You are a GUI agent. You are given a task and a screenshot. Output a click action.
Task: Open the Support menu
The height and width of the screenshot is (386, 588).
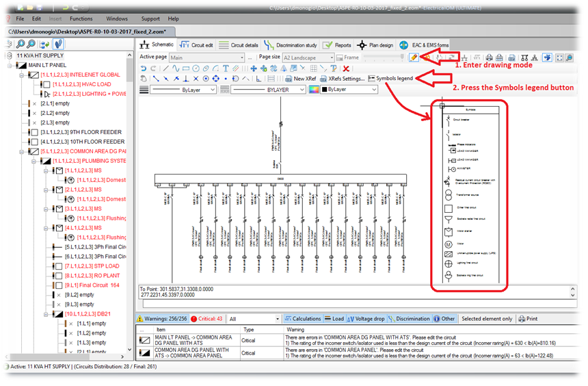tap(150, 18)
